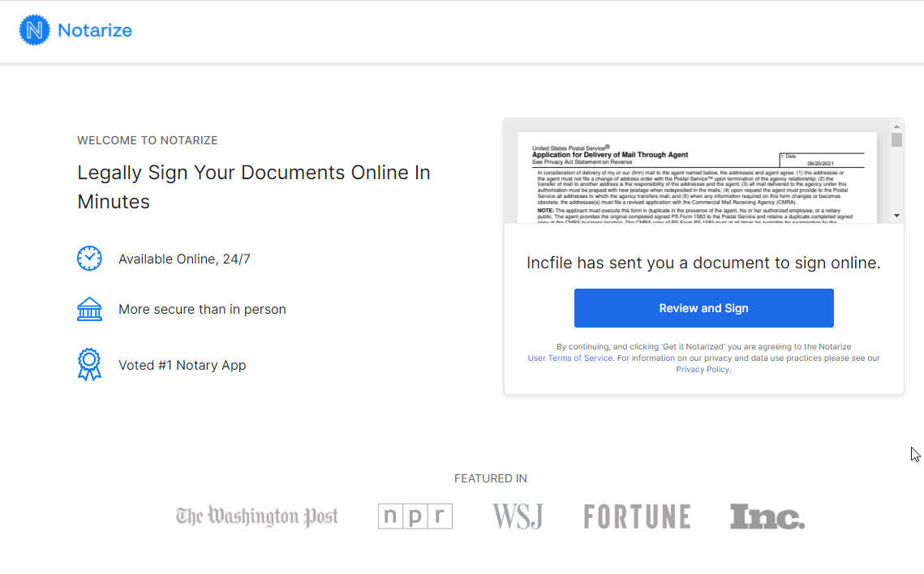
Task: Click the preview scrollbar up arrow
Action: (x=896, y=127)
